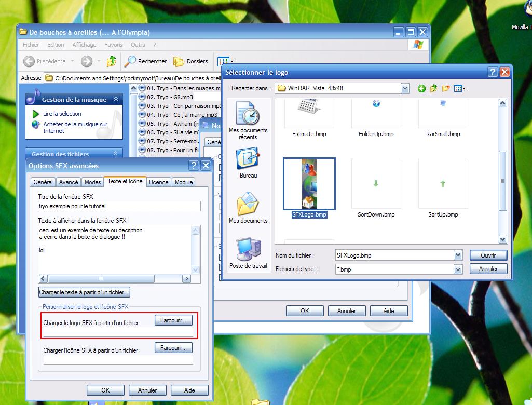This screenshot has width=532, height=405.
Task: Open the Fichiers de type dropdown
Action: tap(458, 269)
